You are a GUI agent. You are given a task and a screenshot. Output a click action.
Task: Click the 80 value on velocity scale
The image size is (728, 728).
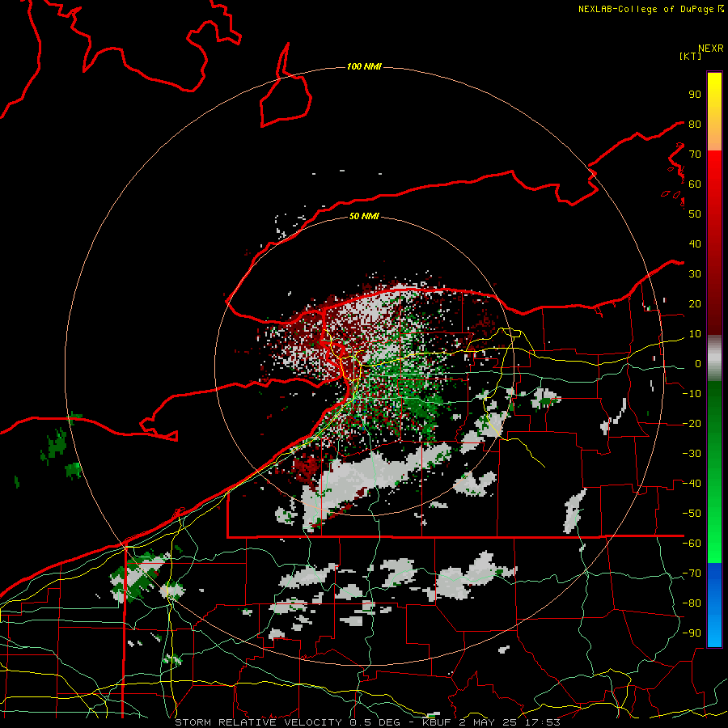pos(695,125)
